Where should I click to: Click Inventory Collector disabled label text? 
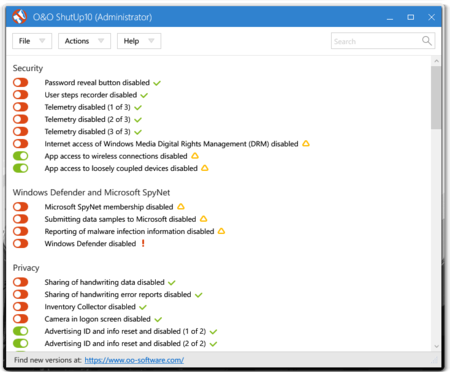(x=90, y=306)
